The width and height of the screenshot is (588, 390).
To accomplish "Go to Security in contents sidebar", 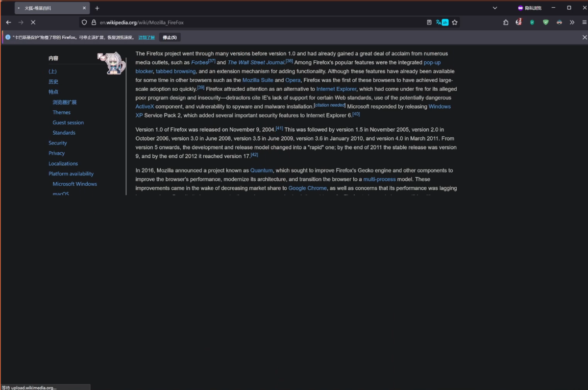I will (58, 143).
